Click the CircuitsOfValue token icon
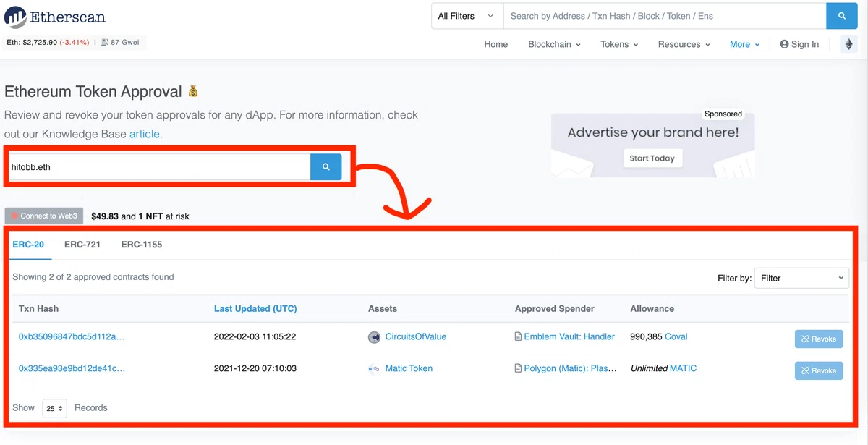 [x=374, y=337]
